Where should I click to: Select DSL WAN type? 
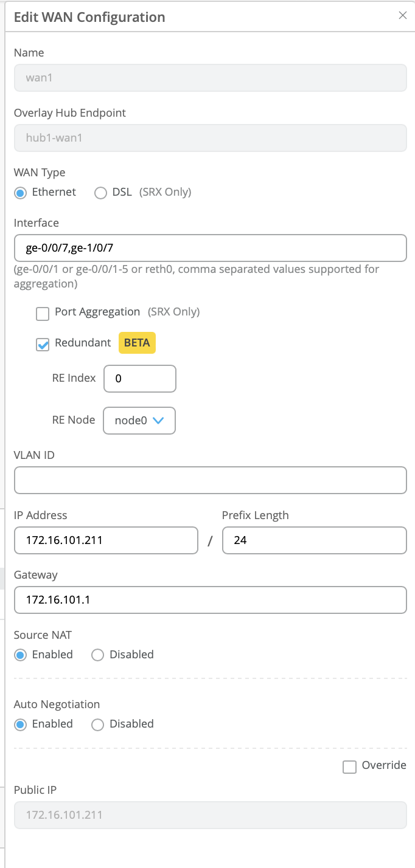[101, 193]
